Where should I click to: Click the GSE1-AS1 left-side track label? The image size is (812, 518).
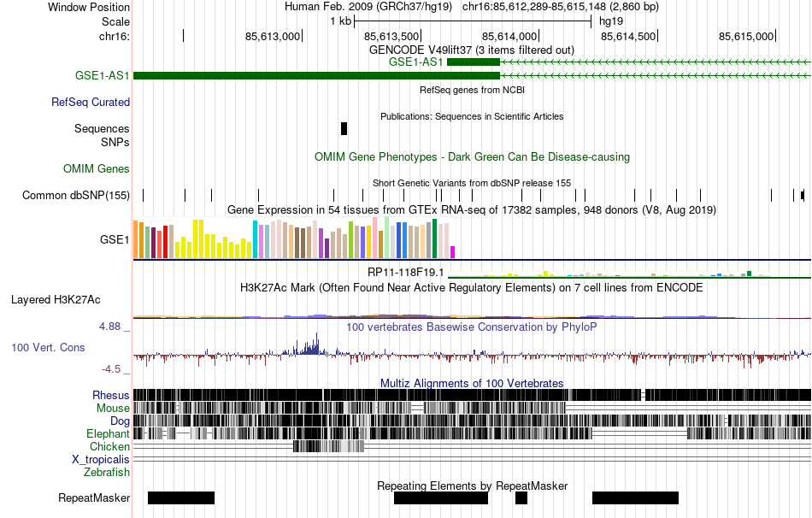[x=102, y=75]
